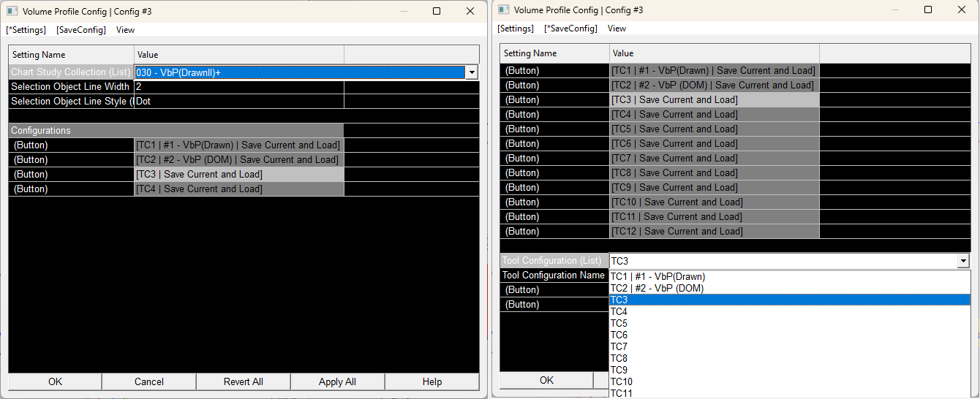Maximize the left Volume Profile Config window
The width and height of the screenshot is (980, 399).
(437, 11)
